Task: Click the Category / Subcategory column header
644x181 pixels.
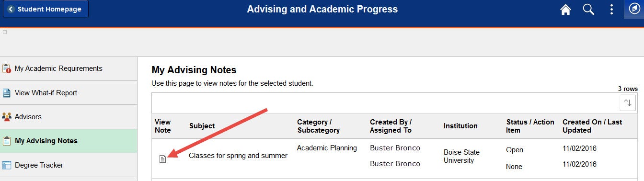Action: point(318,126)
